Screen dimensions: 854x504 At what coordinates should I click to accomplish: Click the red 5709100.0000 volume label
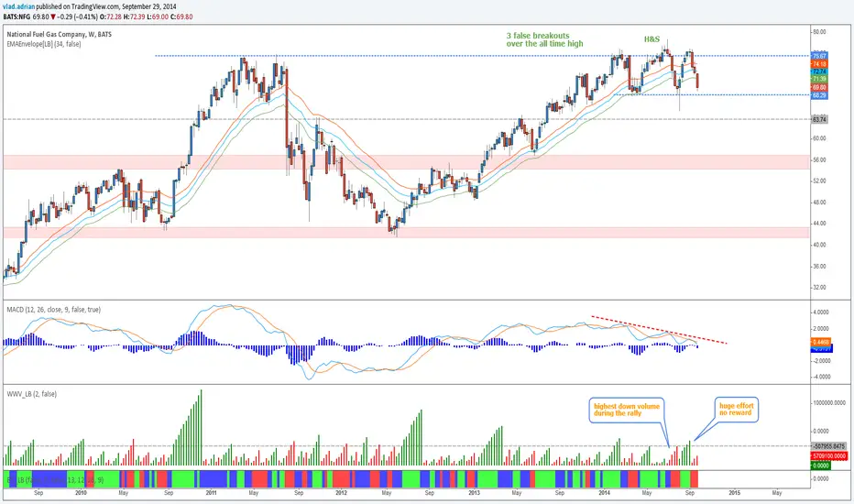pos(829,456)
